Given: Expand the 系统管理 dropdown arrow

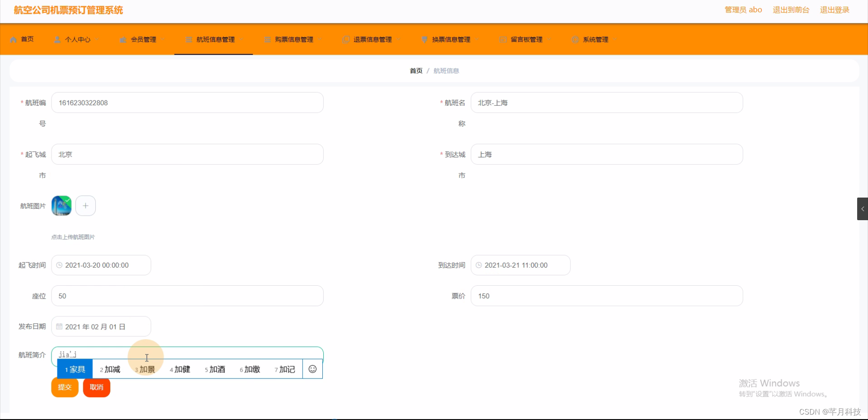Looking at the screenshot, I should pyautogui.click(x=615, y=39).
